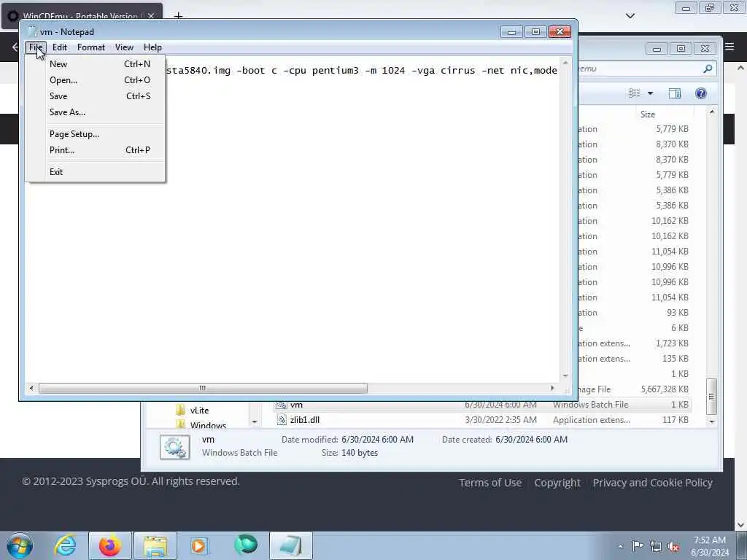The height and width of the screenshot is (560, 747).
Task: Open the File menu in Notepad
Action: [x=35, y=47]
